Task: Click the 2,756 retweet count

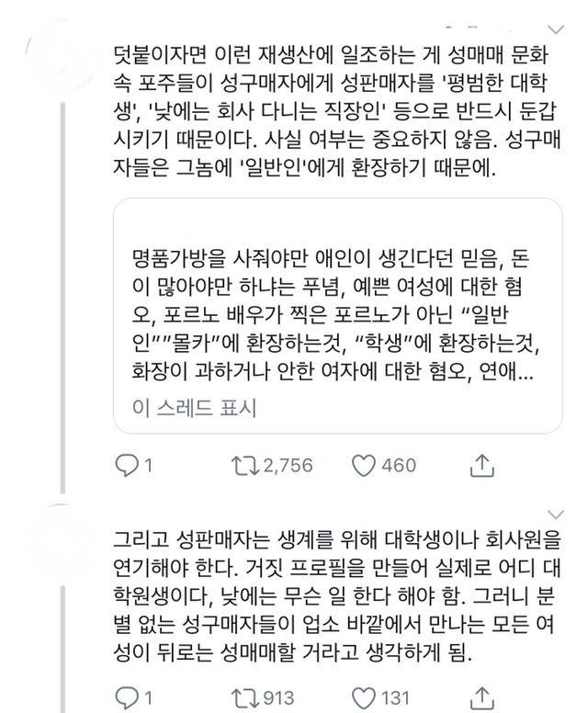Action: pos(288,466)
